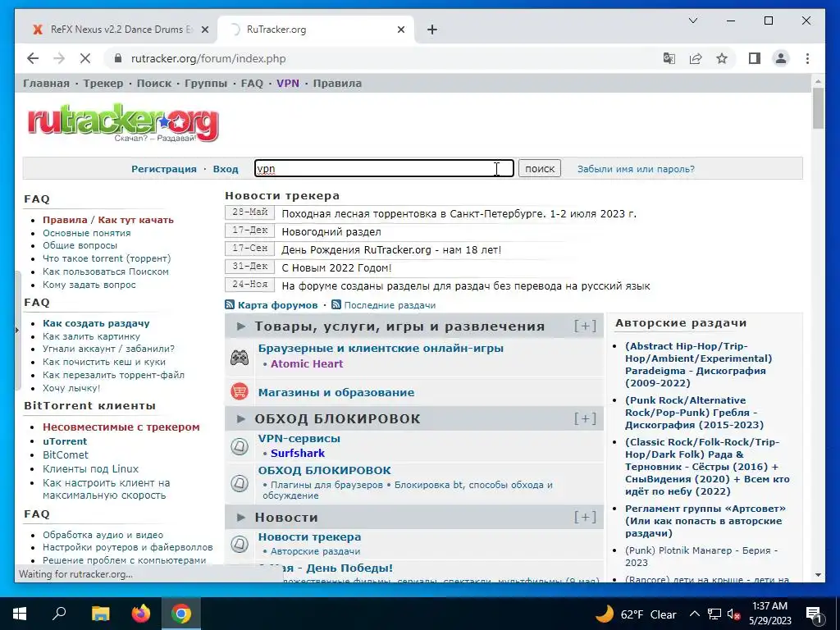Stop page loading with X button

coord(85,58)
